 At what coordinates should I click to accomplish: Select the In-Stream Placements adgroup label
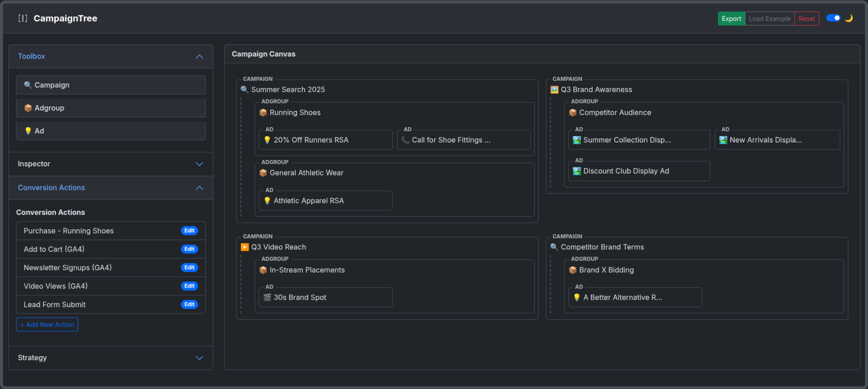[307, 270]
